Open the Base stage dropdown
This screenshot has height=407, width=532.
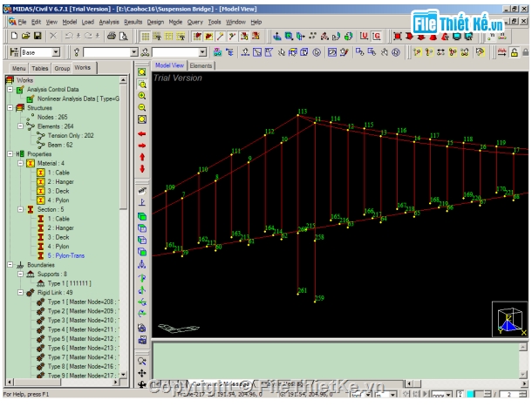point(56,52)
